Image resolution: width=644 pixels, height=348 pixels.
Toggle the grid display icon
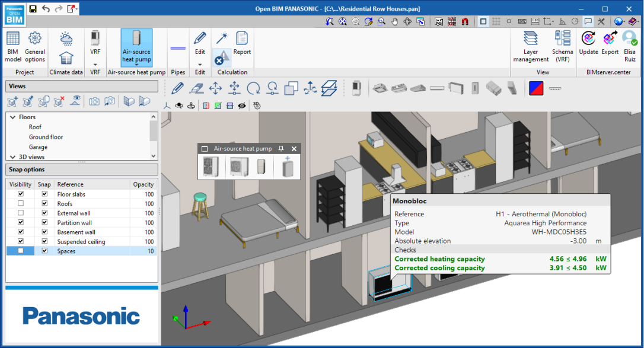(496, 21)
